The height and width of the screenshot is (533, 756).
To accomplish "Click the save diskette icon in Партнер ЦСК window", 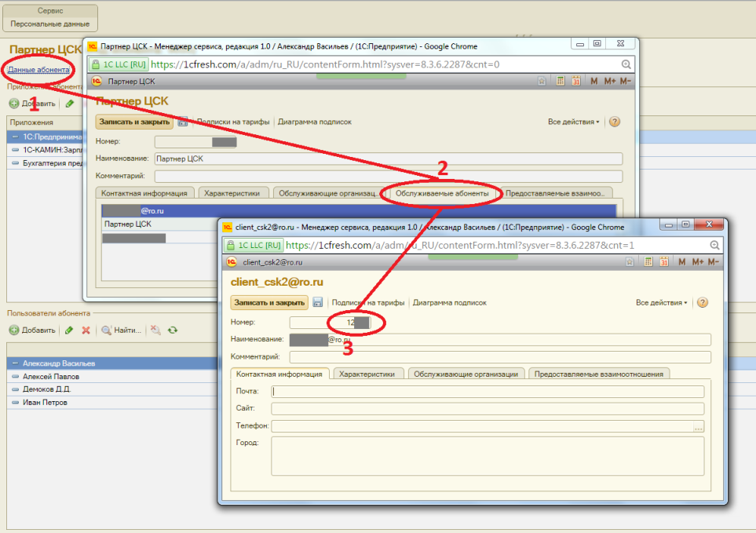I will coord(183,122).
